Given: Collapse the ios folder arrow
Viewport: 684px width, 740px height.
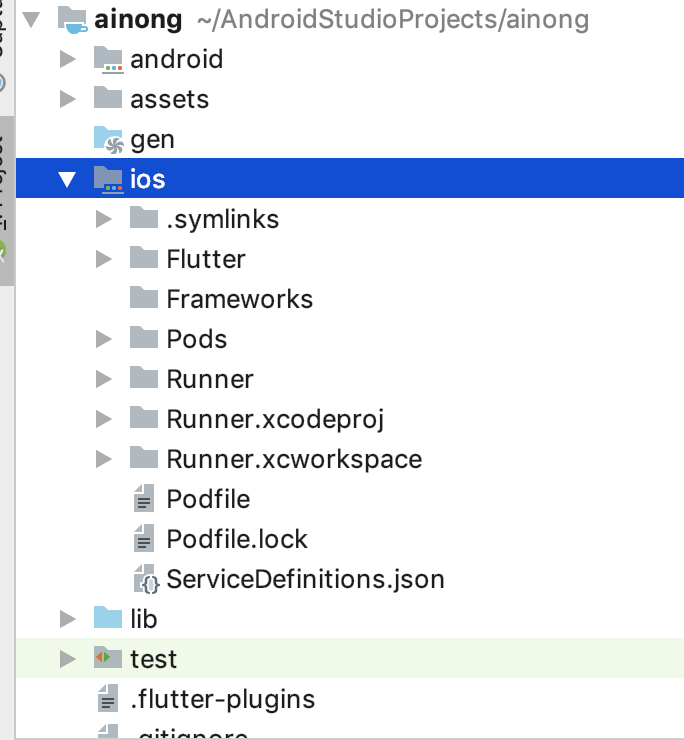Looking at the screenshot, I should pyautogui.click(x=68, y=180).
